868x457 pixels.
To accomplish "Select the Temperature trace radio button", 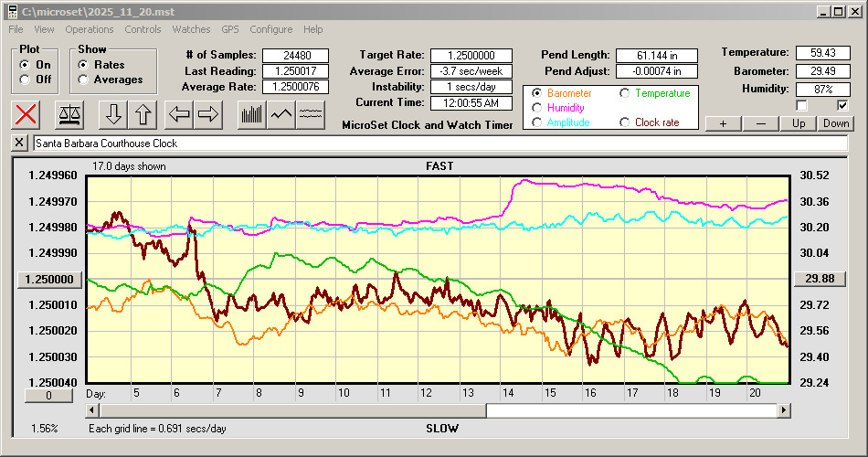I will pos(625,93).
